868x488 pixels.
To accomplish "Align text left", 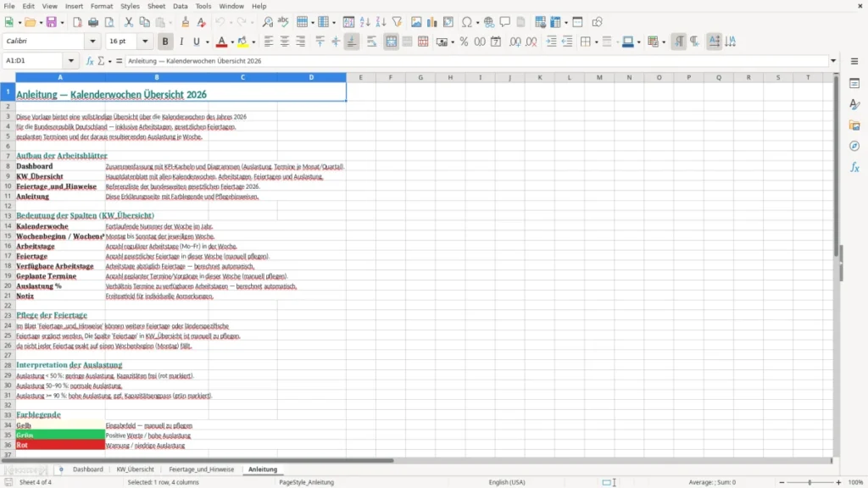I will [x=269, y=42].
